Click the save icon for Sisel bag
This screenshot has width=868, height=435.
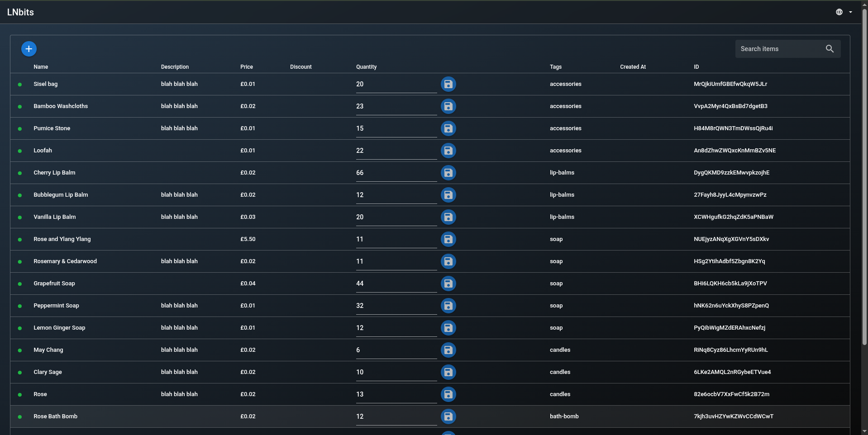tap(448, 84)
